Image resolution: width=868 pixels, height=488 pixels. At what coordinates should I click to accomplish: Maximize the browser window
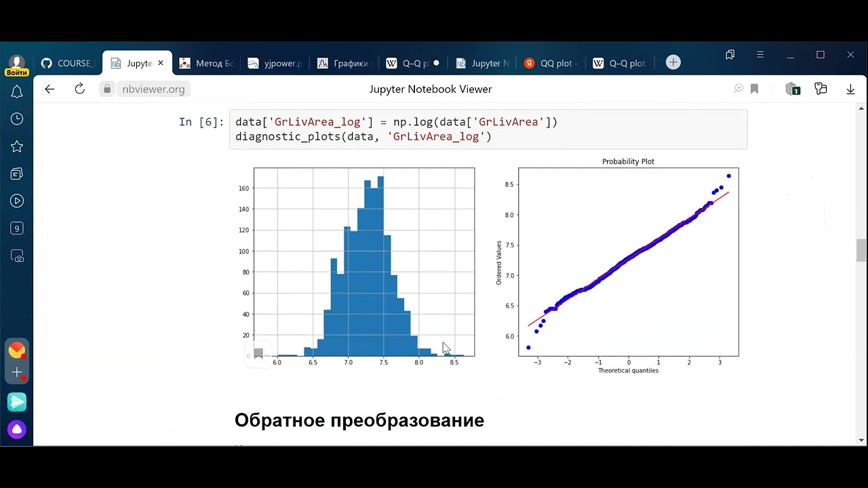click(x=821, y=55)
